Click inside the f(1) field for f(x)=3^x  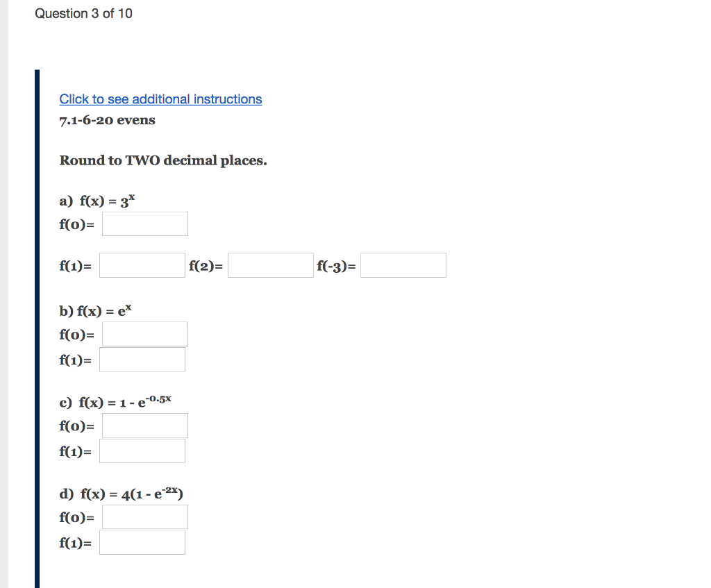click(142, 264)
